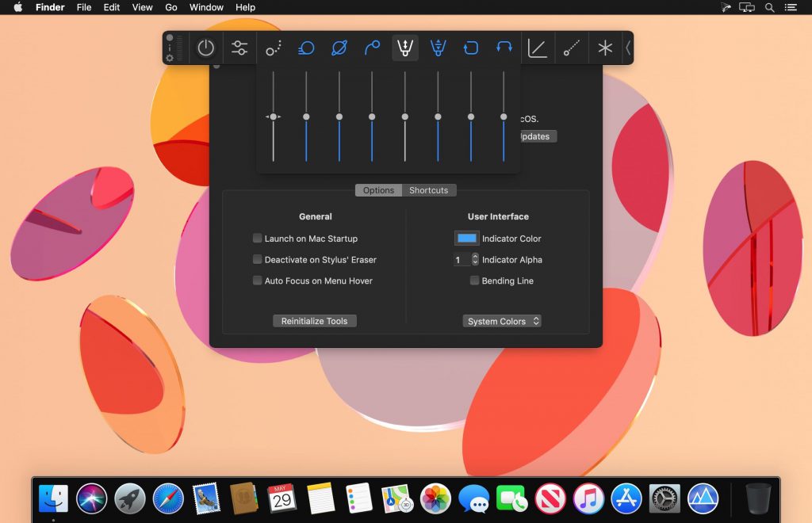Viewport: 812px width, 523px height.
Task: Collapse the toolbar with the right chevron
Action: pos(628,48)
